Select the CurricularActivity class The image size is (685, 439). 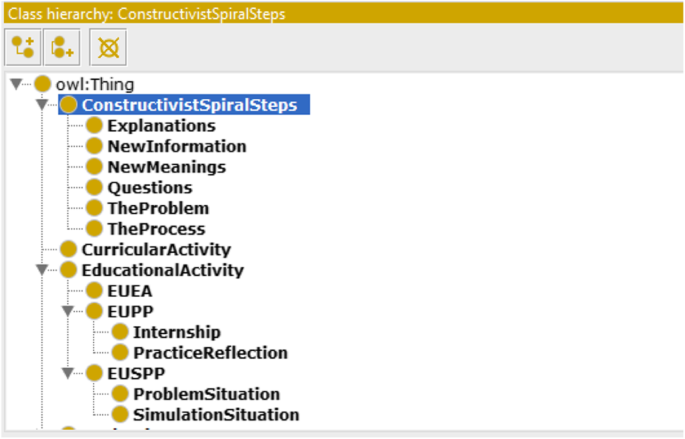click(x=156, y=249)
